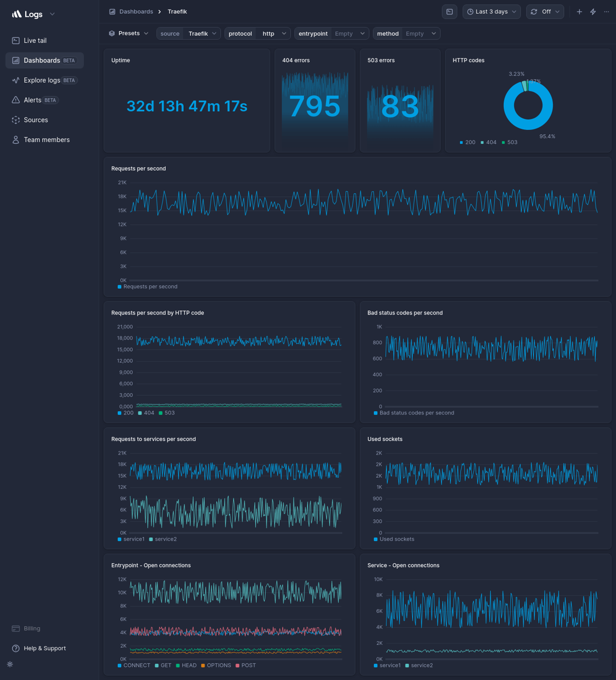Open the Alerts section
The width and height of the screenshot is (616, 680).
point(32,100)
